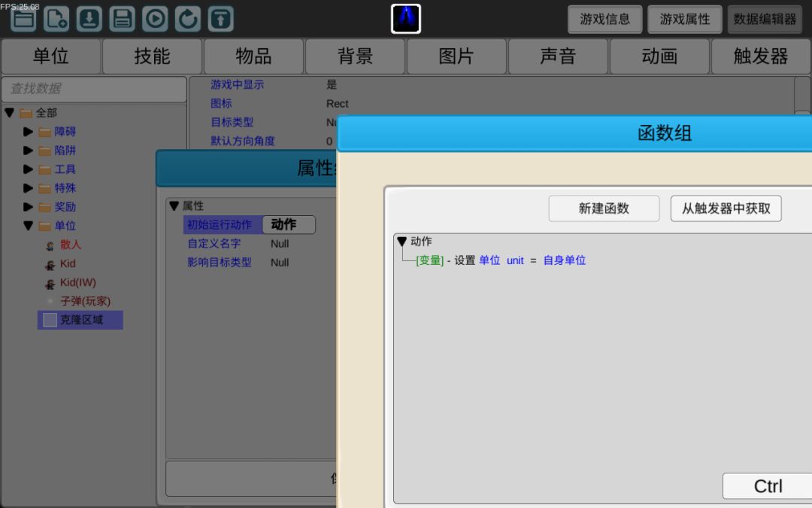This screenshot has width=812, height=508.
Task: Select 子弹(玩家) item in tree
Action: tap(86, 301)
